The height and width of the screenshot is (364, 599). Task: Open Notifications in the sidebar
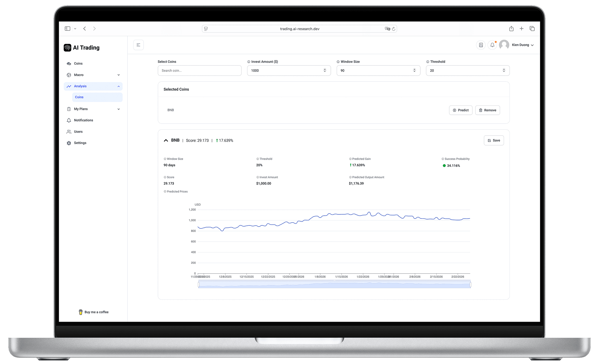[83, 120]
